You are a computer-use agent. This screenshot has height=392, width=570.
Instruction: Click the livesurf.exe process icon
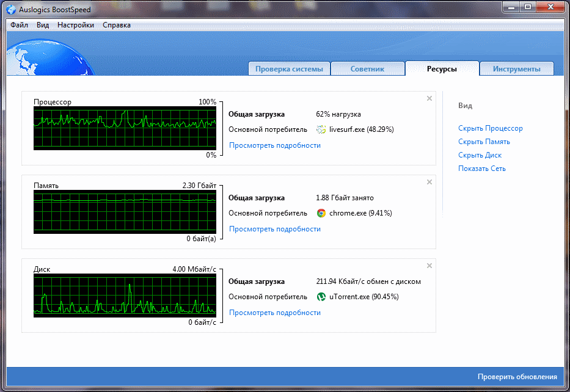[x=321, y=129]
